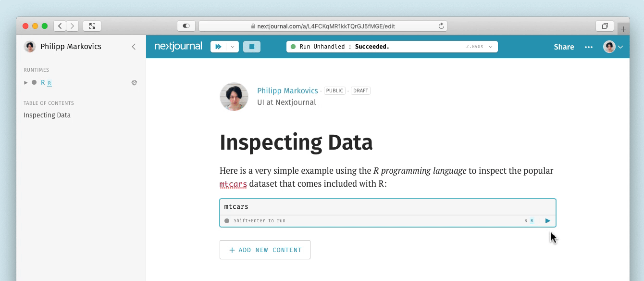Stop execution with the square stop button

coord(252,47)
